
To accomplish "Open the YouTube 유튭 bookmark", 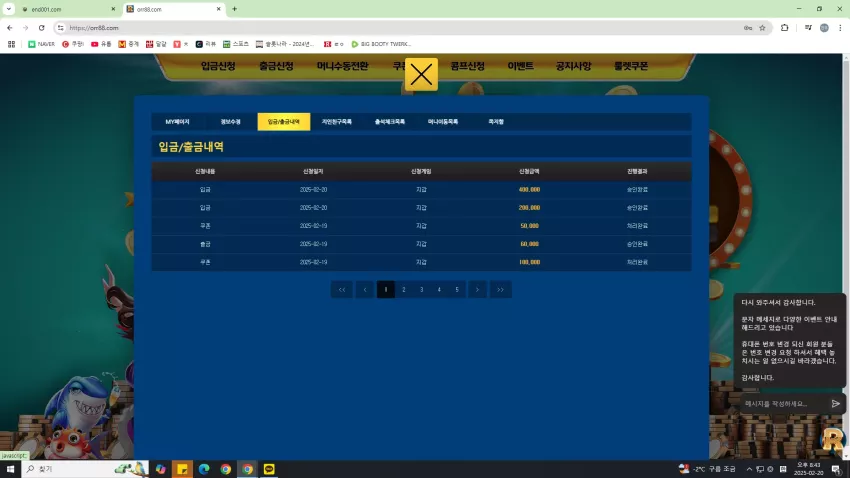I will (101, 44).
